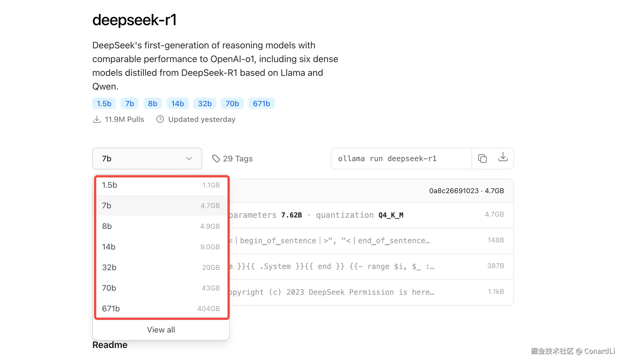Viewport: 624px width, 364px height.
Task: Open the 29 Tags link
Action: 238,159
